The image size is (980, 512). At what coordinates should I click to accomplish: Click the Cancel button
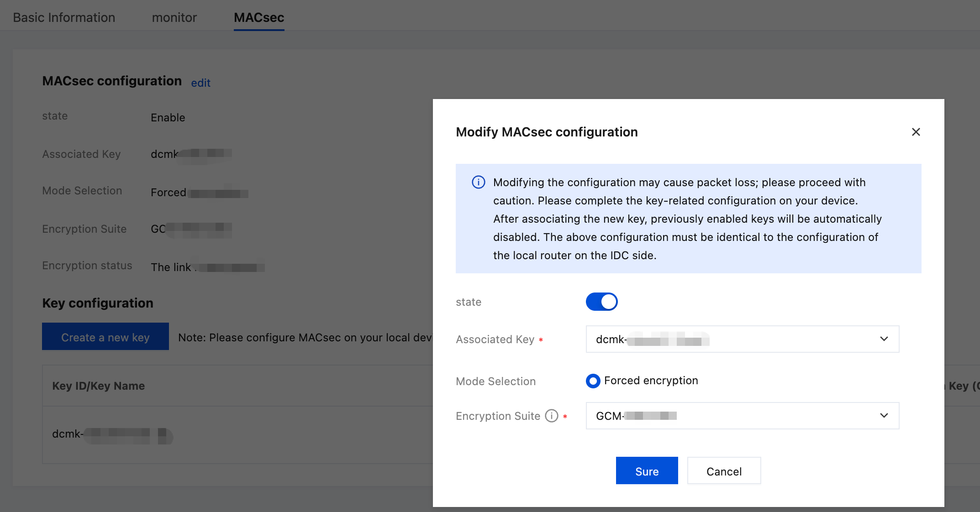724,471
